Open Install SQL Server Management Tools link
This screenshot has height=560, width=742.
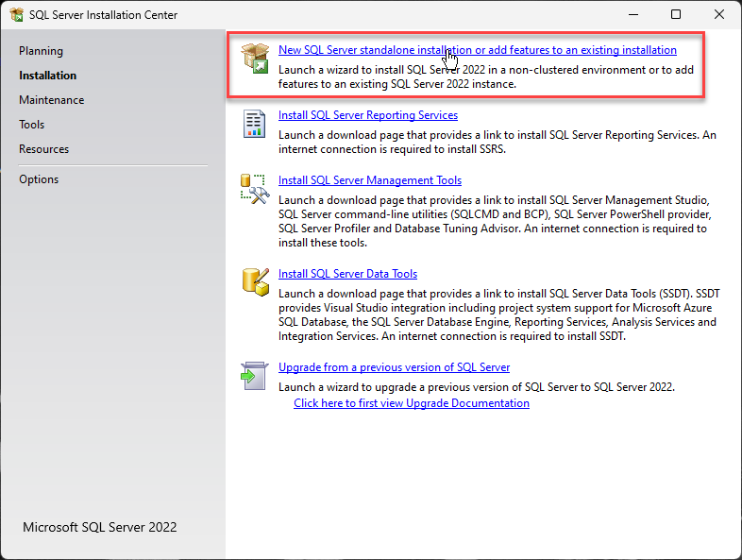(x=370, y=180)
